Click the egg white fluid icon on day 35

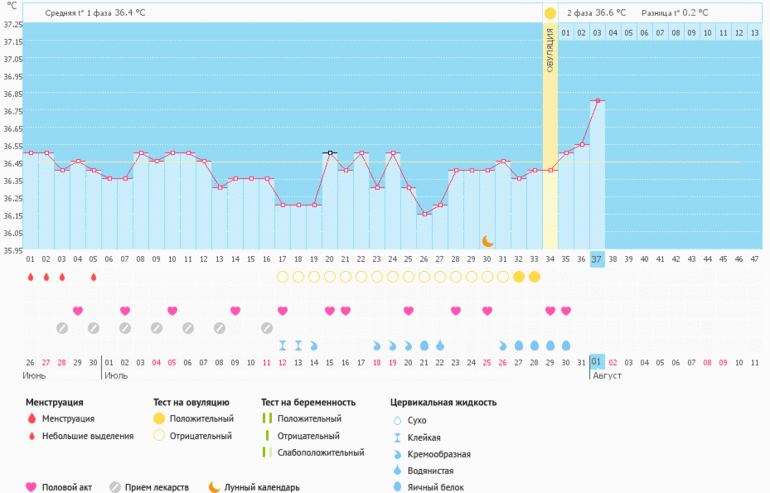click(x=566, y=345)
